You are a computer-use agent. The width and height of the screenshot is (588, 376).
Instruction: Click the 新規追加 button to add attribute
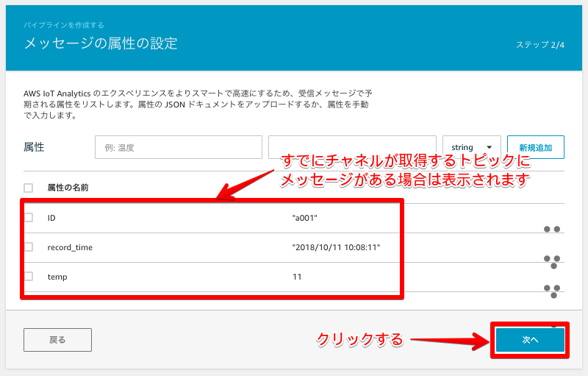536,147
